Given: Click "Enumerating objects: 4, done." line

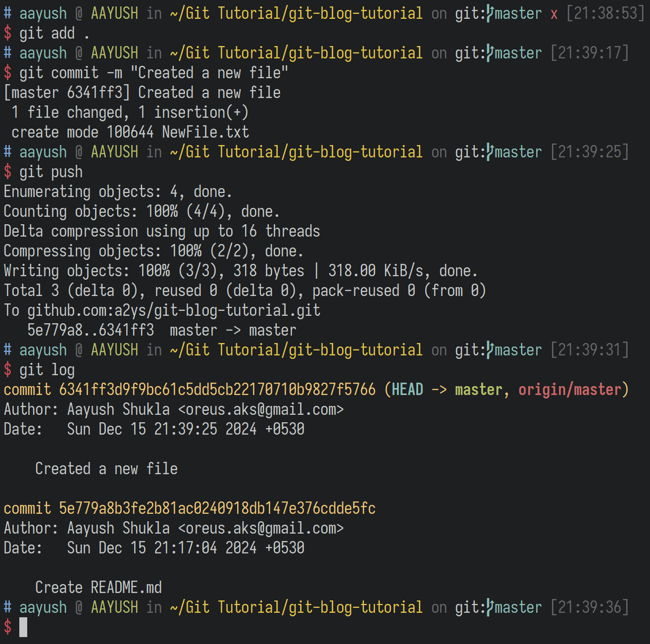Looking at the screenshot, I should (118, 192).
